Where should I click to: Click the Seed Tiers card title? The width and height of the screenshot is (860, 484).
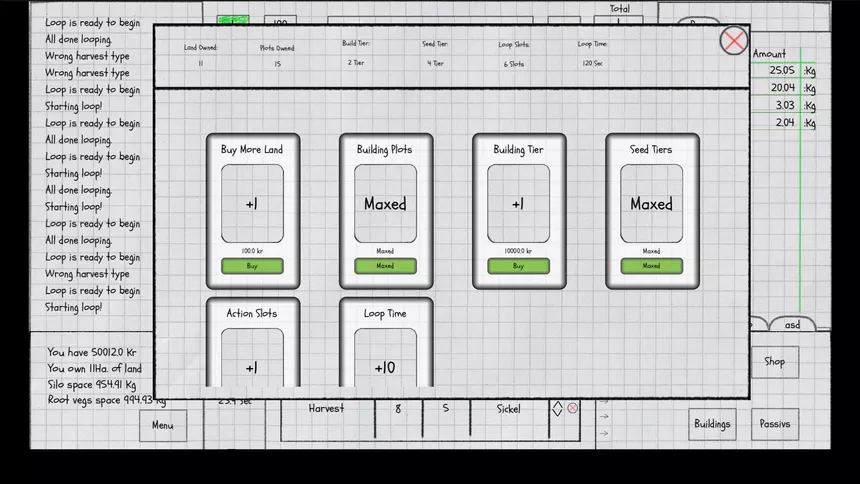(x=651, y=149)
